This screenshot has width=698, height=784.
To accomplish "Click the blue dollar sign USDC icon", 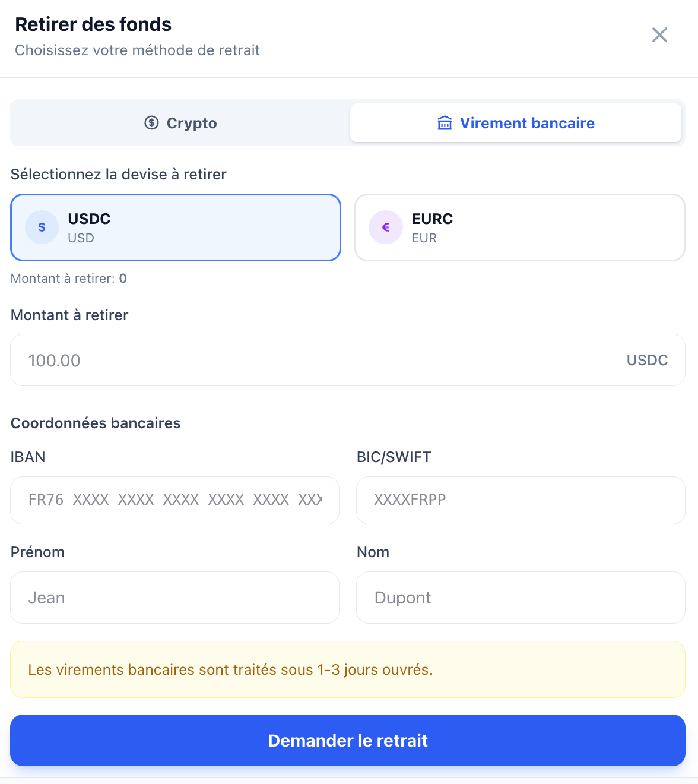I will 42,227.
